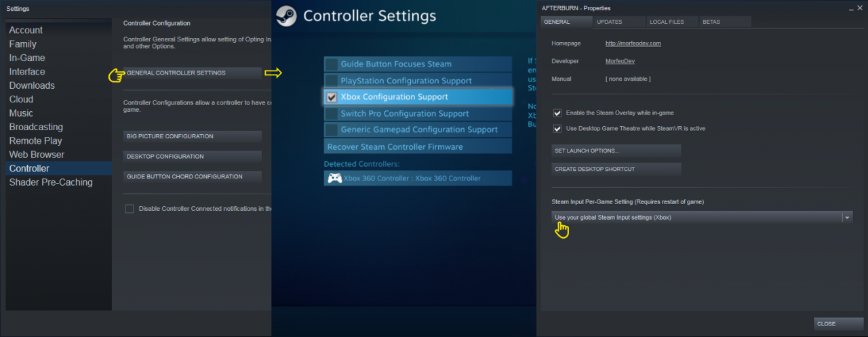Check Disable Controller Connected notifications box
The image size is (868, 337).
click(x=130, y=209)
